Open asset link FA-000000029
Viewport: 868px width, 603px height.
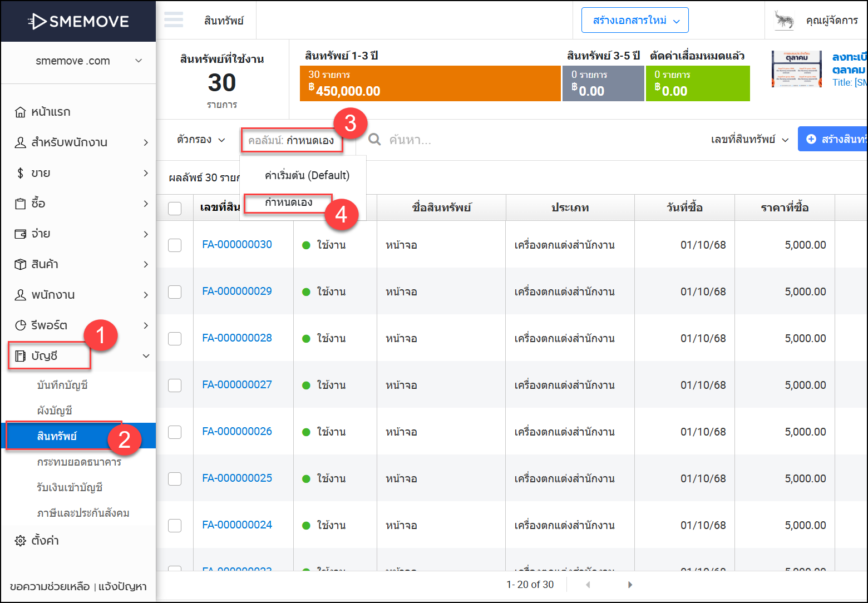(x=237, y=291)
